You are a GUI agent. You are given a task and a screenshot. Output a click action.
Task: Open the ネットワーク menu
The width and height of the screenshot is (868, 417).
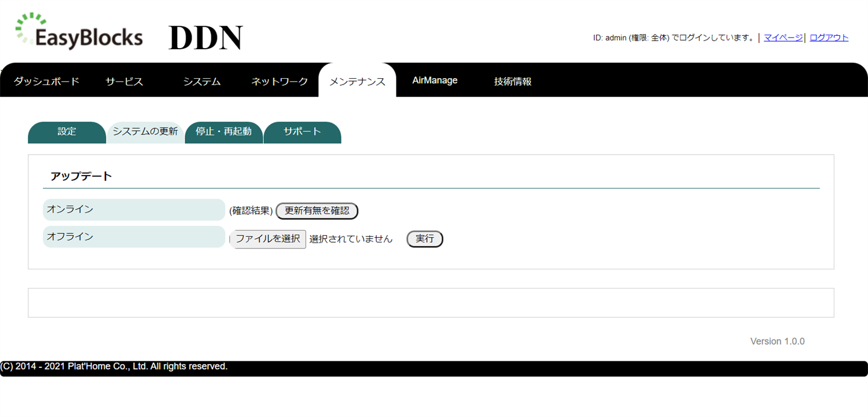coord(279,81)
